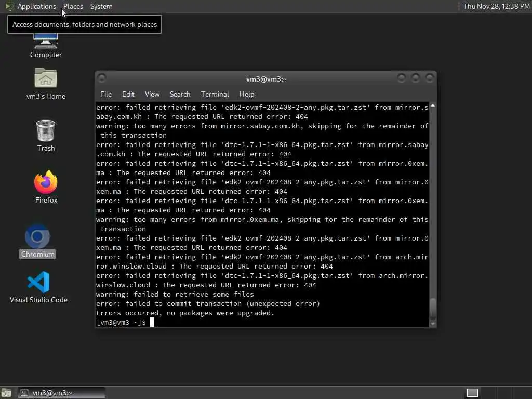Click the terminal scrollbar down arrow
The image size is (532, 399).
pyautogui.click(x=433, y=324)
